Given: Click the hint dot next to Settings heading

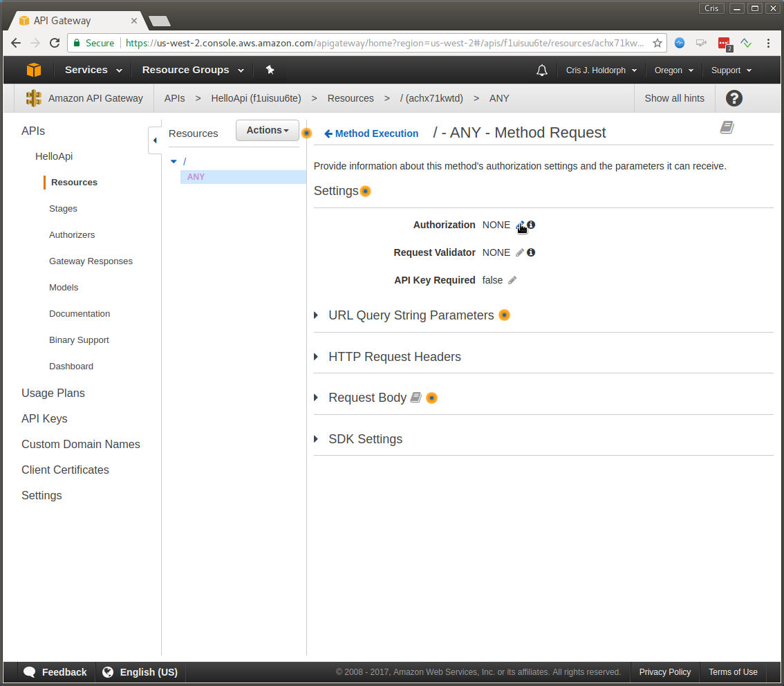Looking at the screenshot, I should pos(366,191).
